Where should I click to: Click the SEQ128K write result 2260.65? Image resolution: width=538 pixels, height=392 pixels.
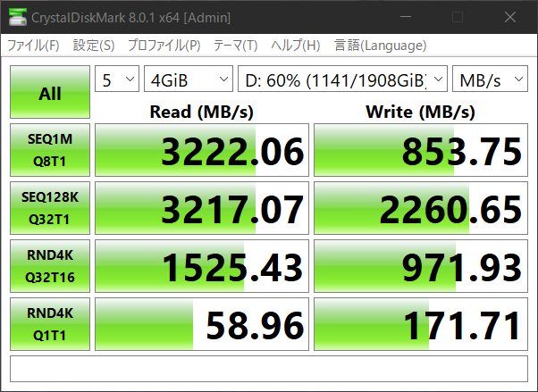point(421,208)
